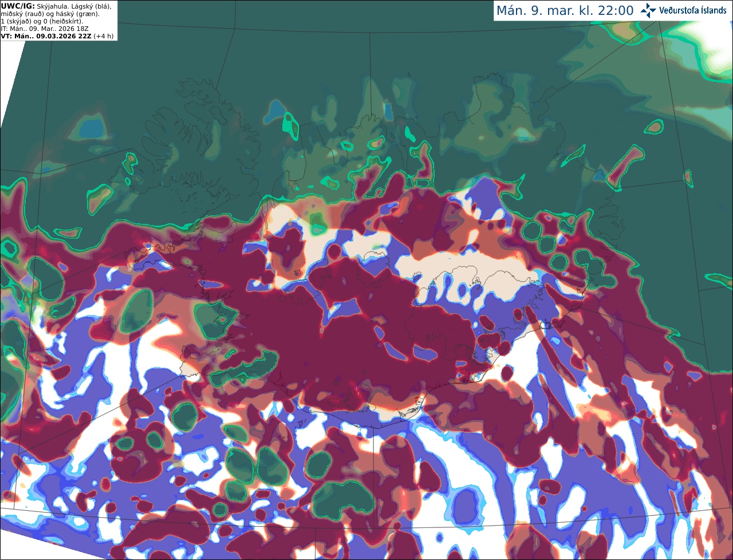The image size is (733, 560).
Task: Select the 'VT: Mán.. 09.03.2026 22Z (+4 h)' line
Action: (57, 36)
